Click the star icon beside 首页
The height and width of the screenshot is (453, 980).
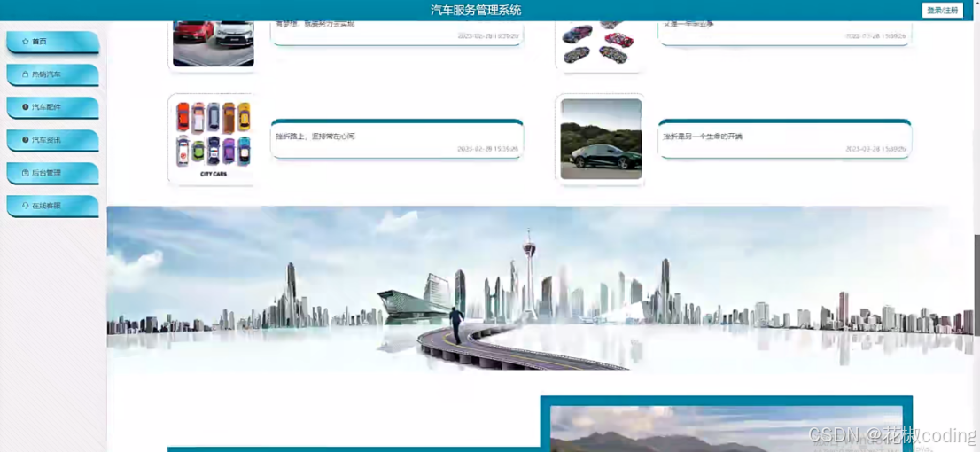(x=25, y=42)
